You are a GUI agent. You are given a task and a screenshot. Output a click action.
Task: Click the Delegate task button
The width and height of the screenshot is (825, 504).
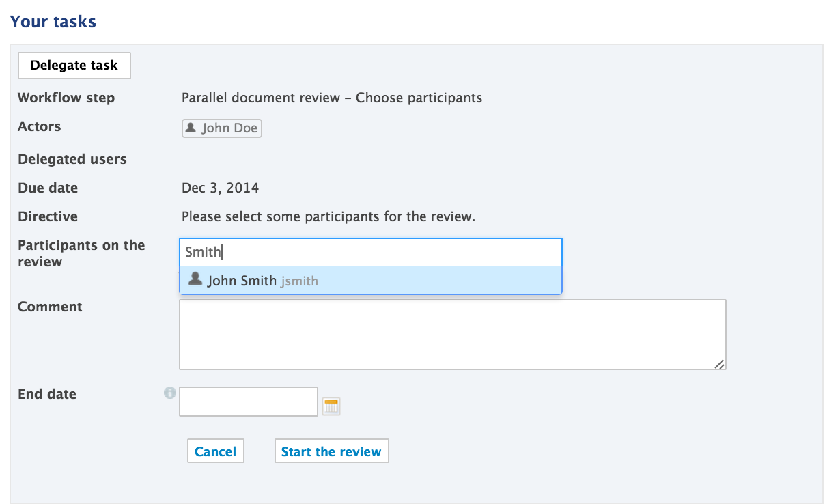pyautogui.click(x=74, y=66)
